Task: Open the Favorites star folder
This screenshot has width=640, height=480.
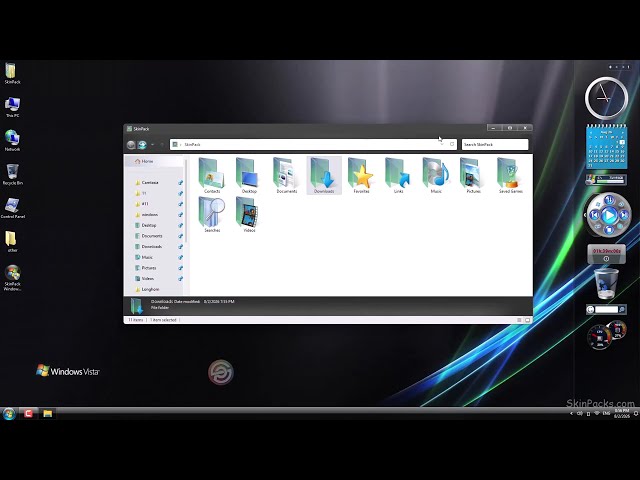Action: coord(361,176)
